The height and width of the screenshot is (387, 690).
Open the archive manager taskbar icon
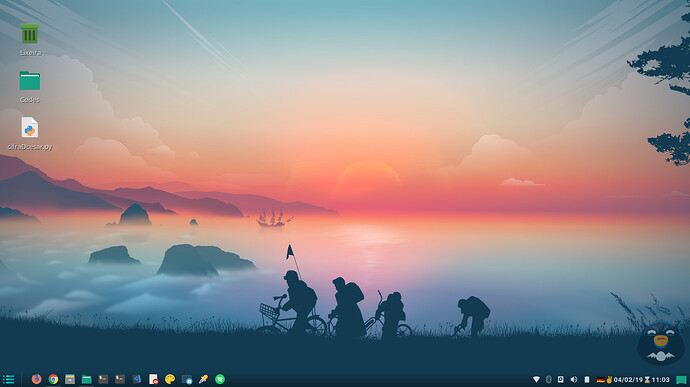[70, 379]
